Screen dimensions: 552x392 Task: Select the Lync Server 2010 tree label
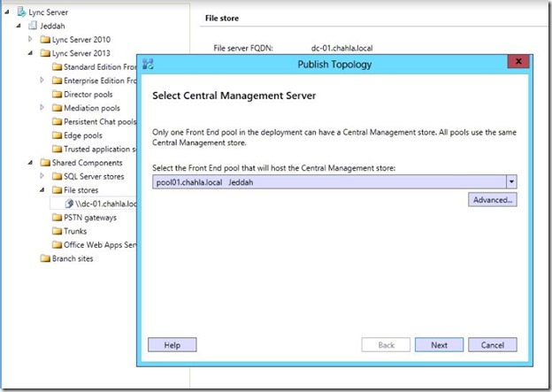(81, 40)
